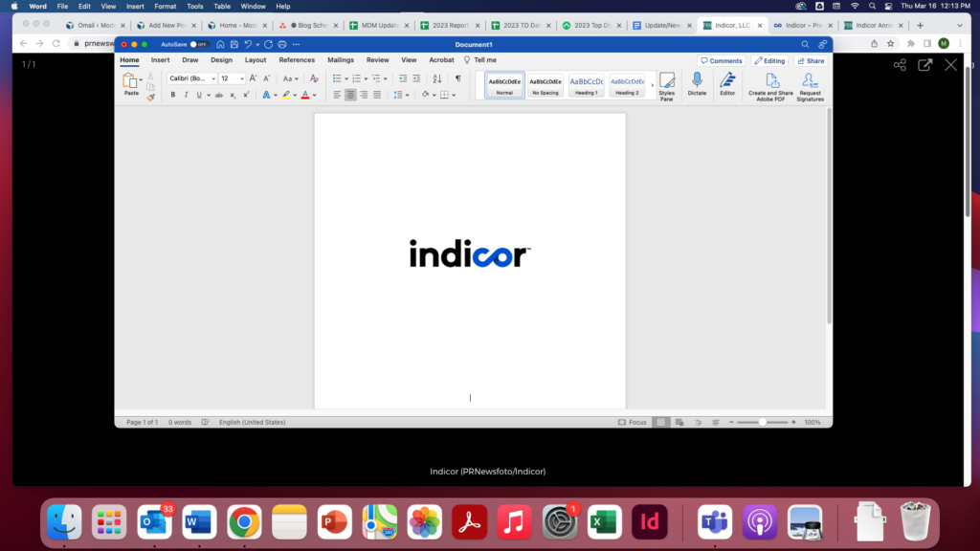Toggle the AutoSave switch
Image resolution: width=980 pixels, height=551 pixels.
pos(199,44)
